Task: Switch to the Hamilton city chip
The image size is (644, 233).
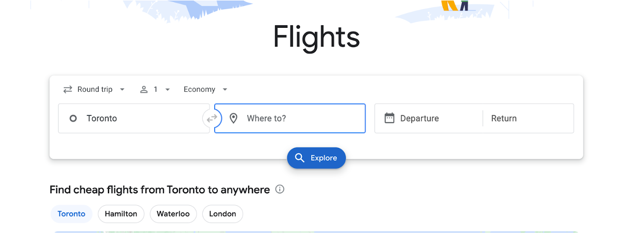Action: tap(121, 214)
